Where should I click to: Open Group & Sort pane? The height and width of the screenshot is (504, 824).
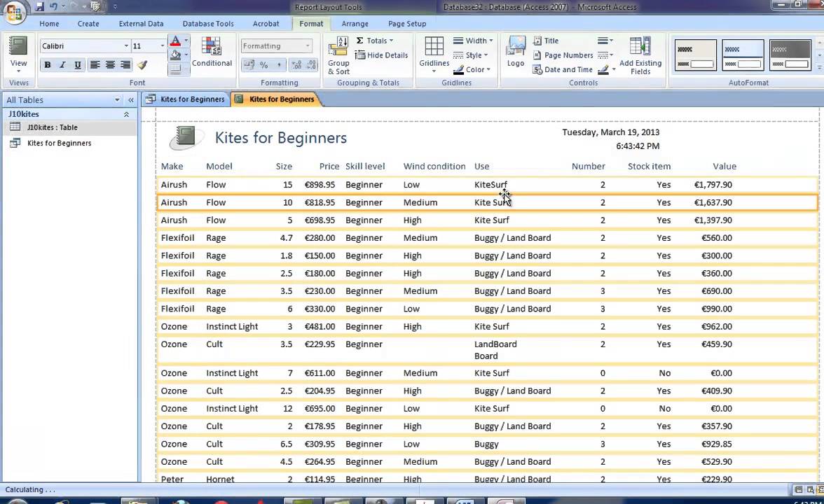pyautogui.click(x=338, y=56)
